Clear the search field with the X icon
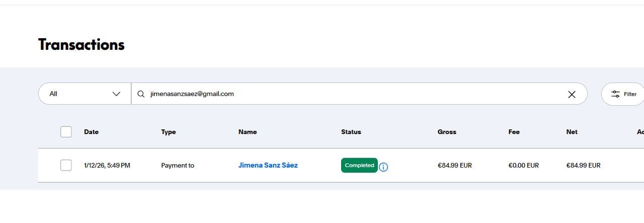This screenshot has width=644, height=223. pyautogui.click(x=572, y=94)
